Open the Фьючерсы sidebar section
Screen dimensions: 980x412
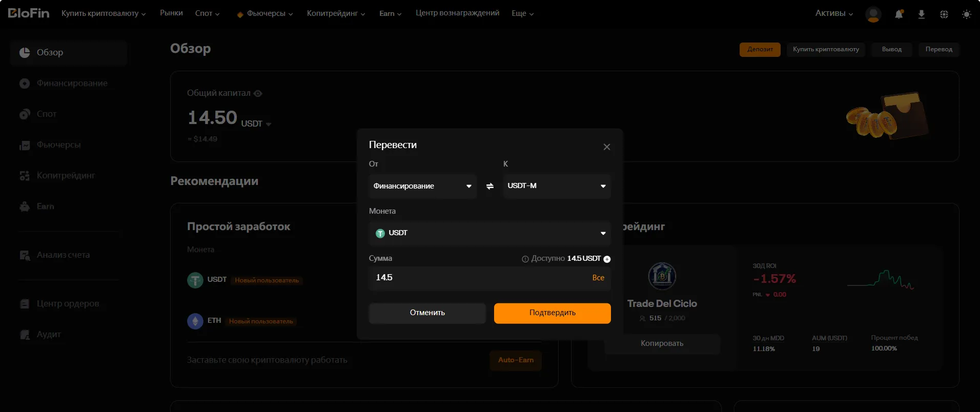69,145
